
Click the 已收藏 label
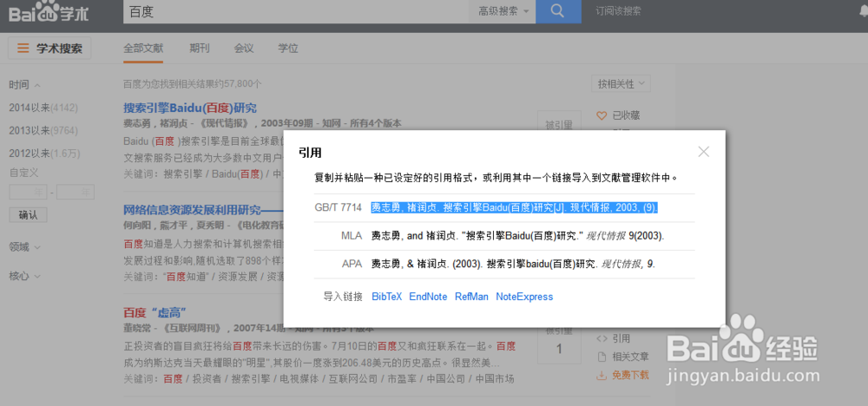[x=626, y=115]
